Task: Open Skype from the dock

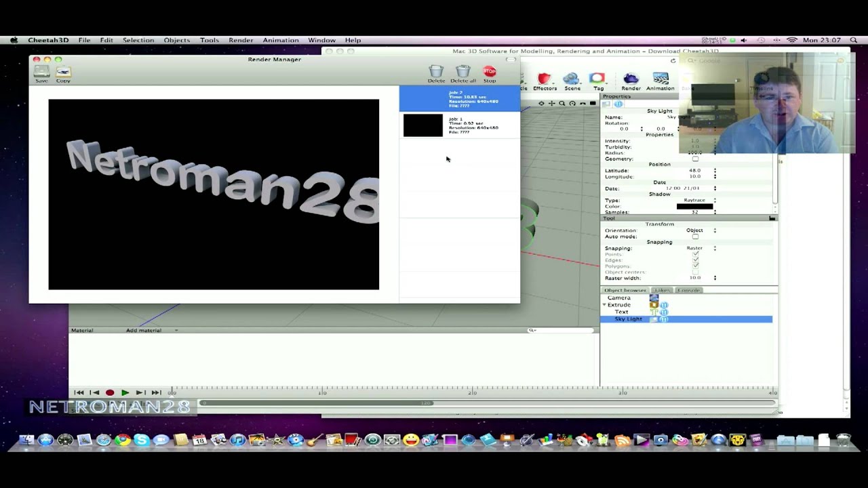Action: tap(142, 441)
